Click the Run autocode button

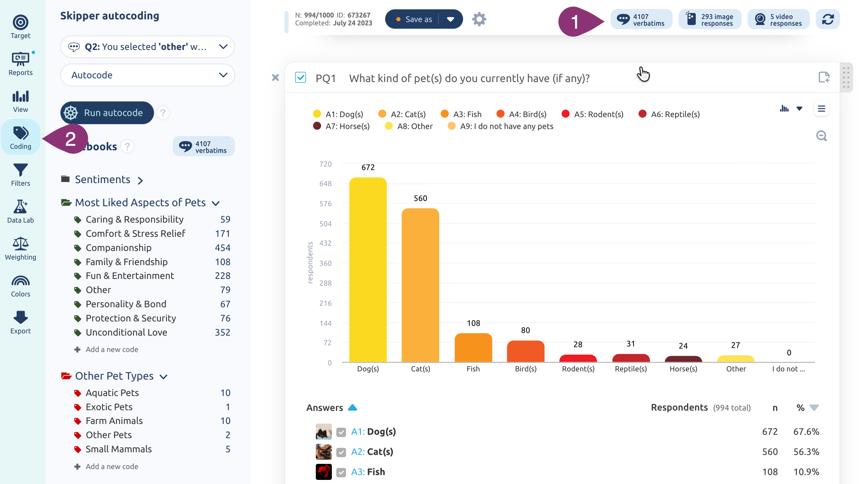tap(107, 113)
